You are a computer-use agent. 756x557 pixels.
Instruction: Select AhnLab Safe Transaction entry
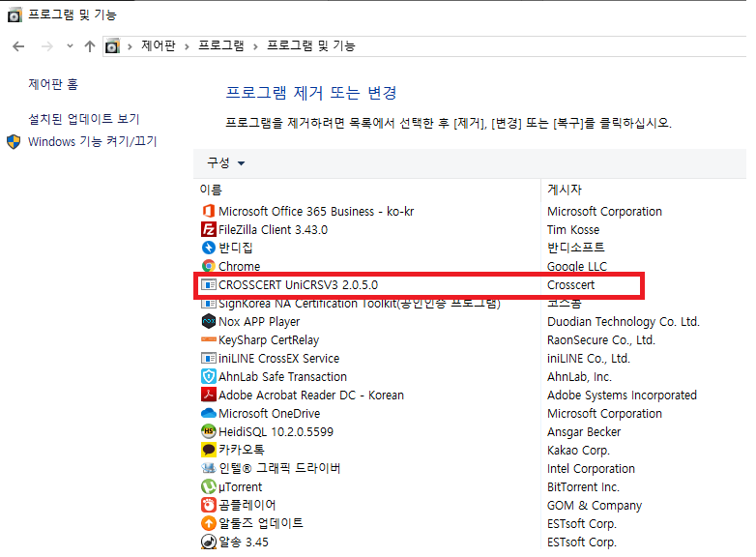click(282, 376)
